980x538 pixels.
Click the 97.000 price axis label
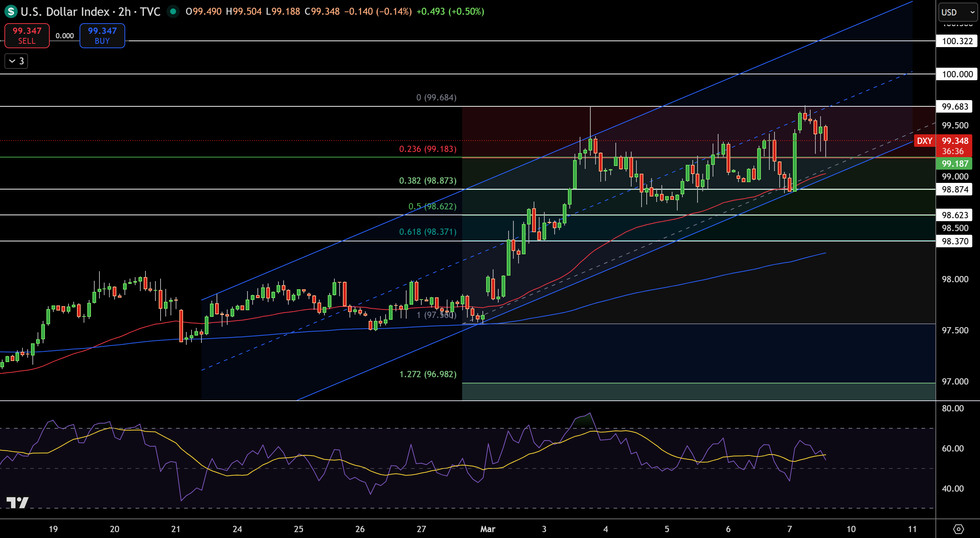pos(955,381)
